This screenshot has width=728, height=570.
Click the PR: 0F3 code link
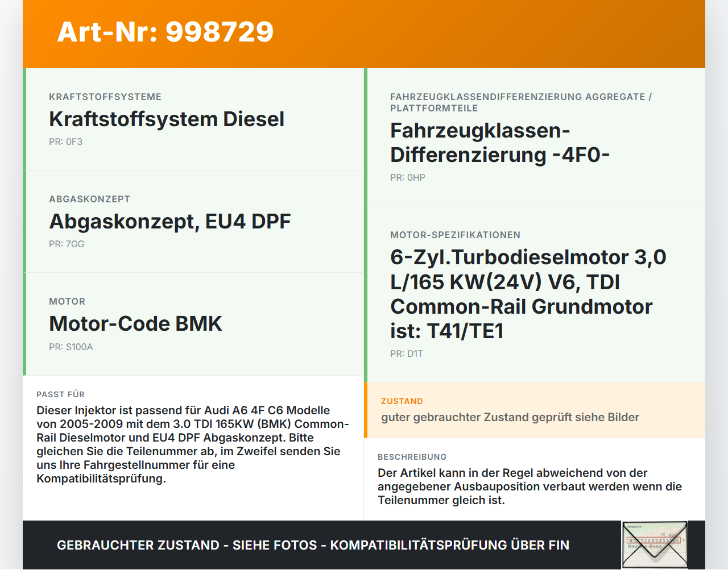(65, 142)
